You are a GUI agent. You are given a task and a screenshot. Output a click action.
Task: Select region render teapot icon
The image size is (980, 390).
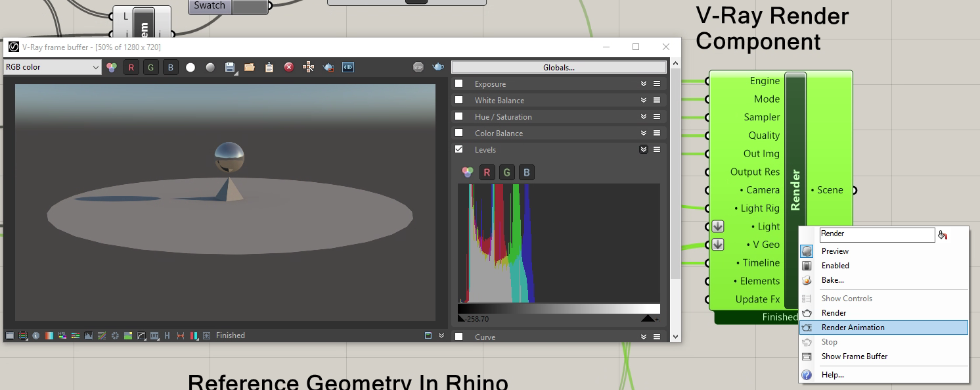(x=328, y=67)
